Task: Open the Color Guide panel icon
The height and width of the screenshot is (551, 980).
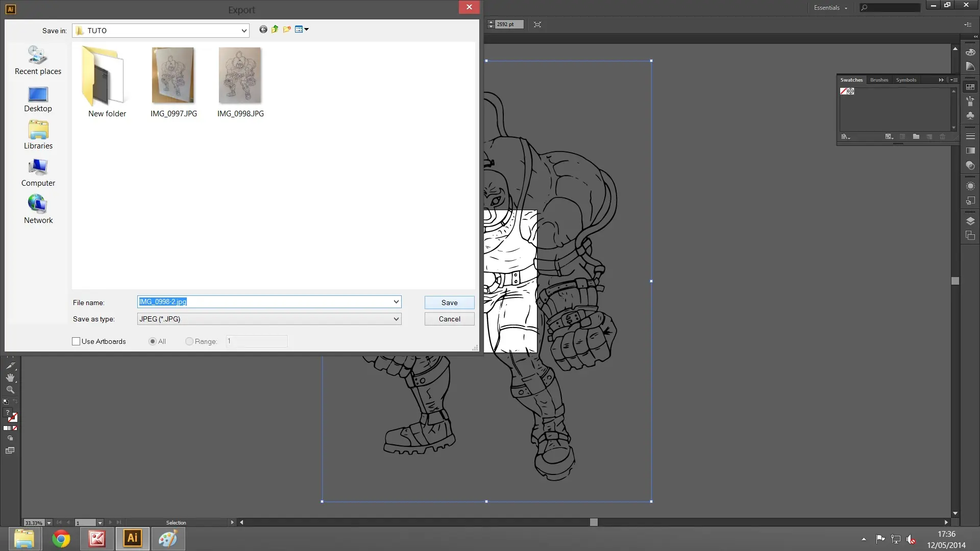Action: 970,67
